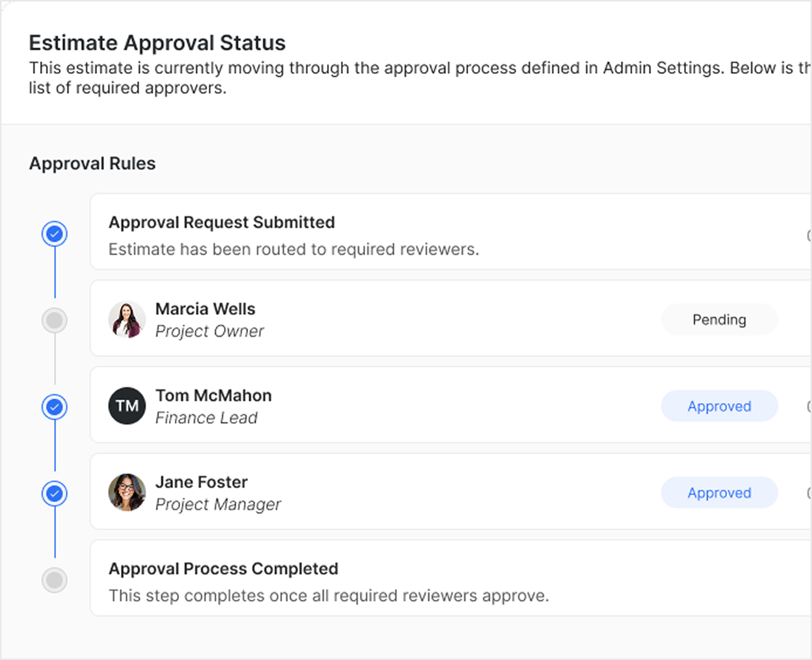Click the Estimate Approval Status title
This screenshot has width=812, height=660.
[157, 43]
